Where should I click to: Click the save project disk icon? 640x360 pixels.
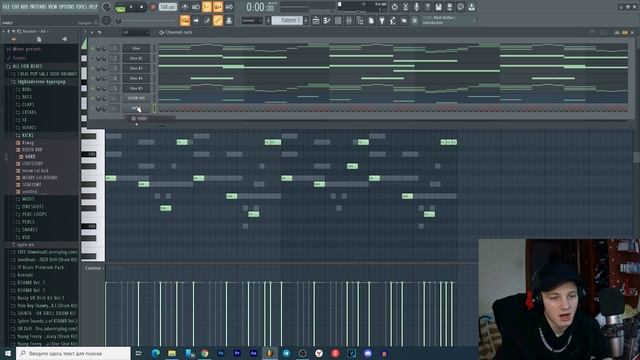point(438,7)
